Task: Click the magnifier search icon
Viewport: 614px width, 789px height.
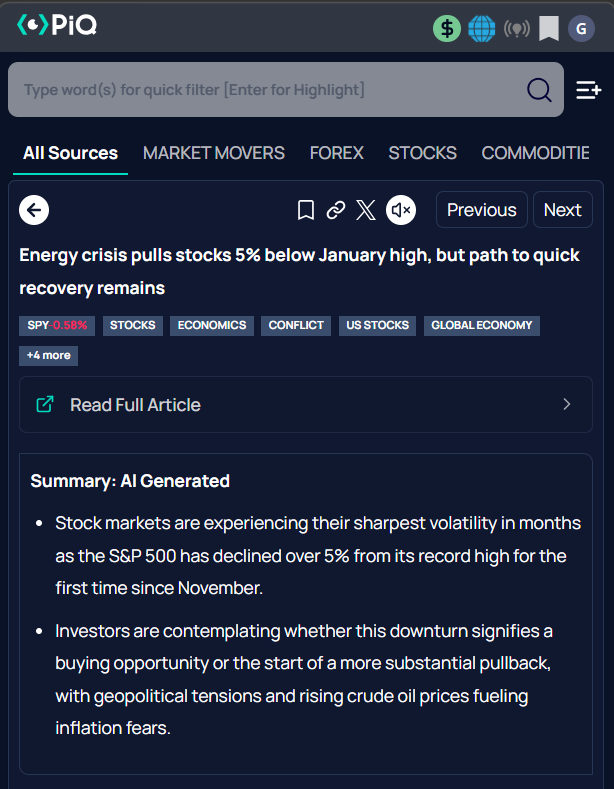Action: point(539,90)
